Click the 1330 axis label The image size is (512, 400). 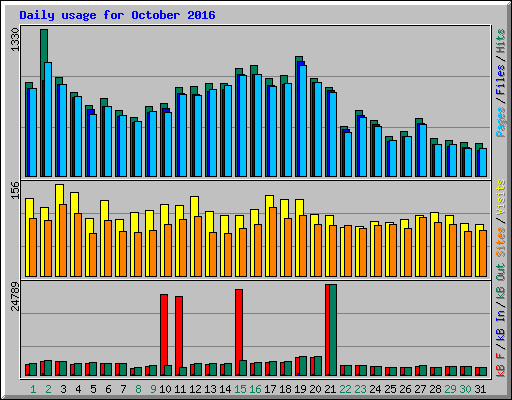tap(15, 40)
